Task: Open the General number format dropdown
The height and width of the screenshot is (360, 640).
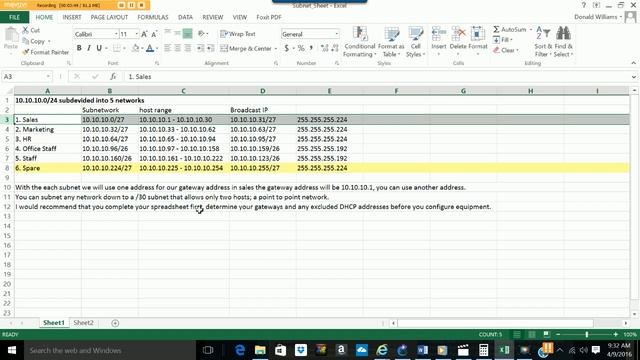Action: tap(336, 34)
